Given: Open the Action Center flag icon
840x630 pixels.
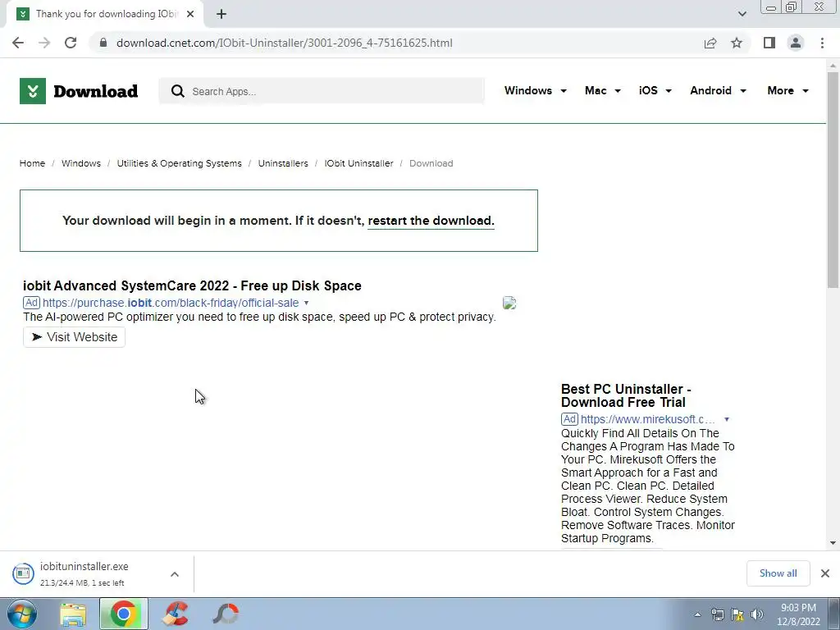Looking at the screenshot, I should click(x=737, y=614).
